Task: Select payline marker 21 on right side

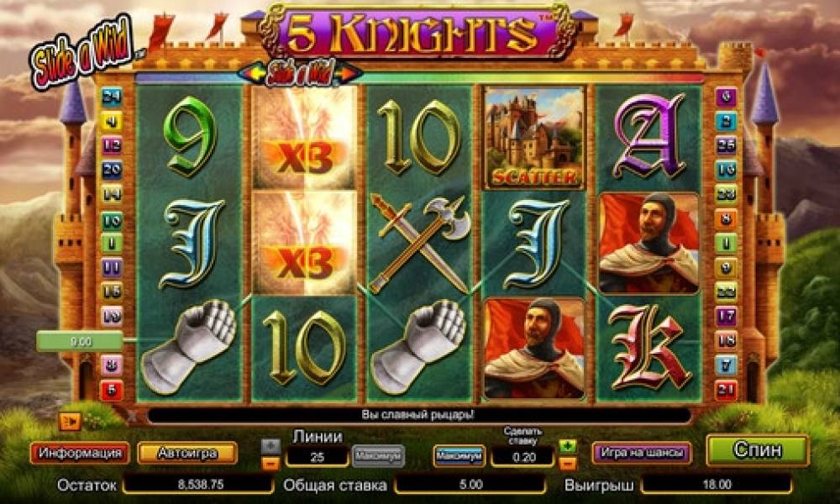Action: click(x=726, y=390)
